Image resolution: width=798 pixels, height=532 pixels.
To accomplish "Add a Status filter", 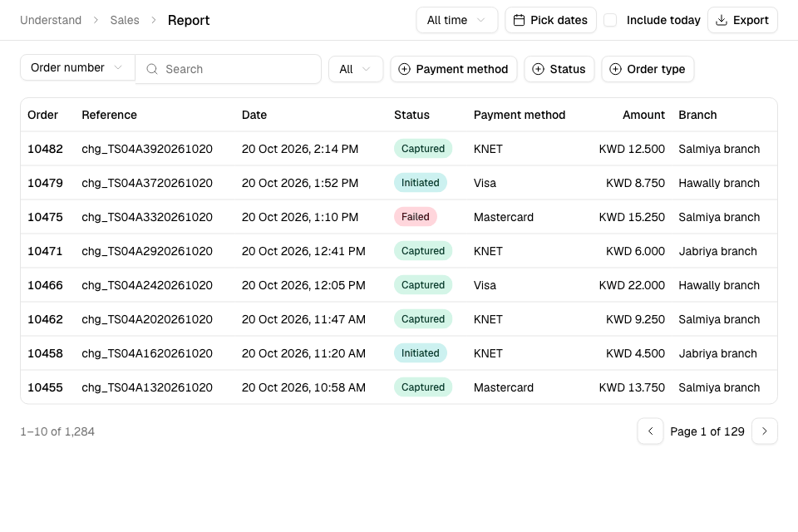I will (559, 69).
